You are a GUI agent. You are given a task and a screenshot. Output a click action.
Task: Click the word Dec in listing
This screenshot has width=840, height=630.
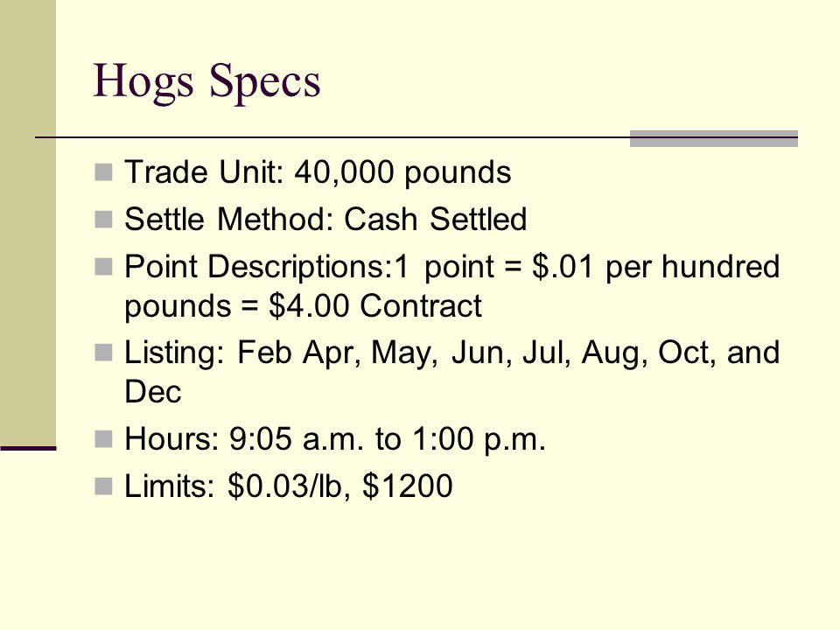(x=152, y=392)
